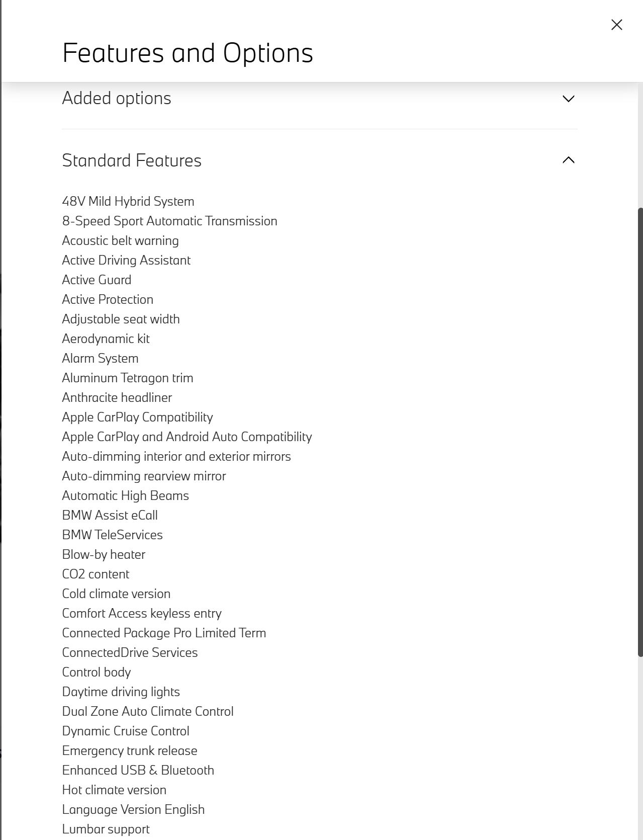Click the Active Driving Assistant entry
The width and height of the screenshot is (643, 840).
[x=126, y=260]
